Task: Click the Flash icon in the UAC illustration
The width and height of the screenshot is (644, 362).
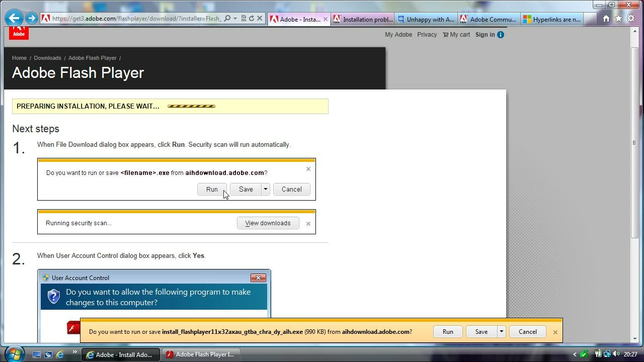Action: coord(74,327)
